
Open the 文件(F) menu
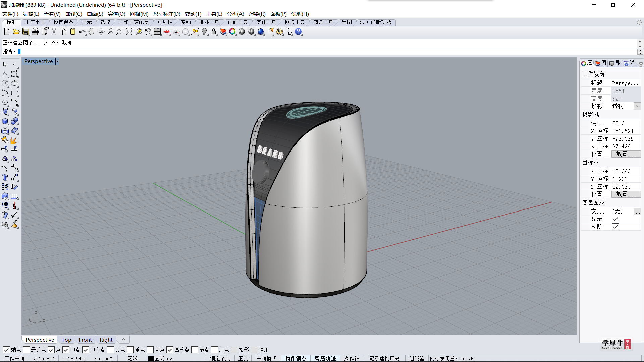10,14
